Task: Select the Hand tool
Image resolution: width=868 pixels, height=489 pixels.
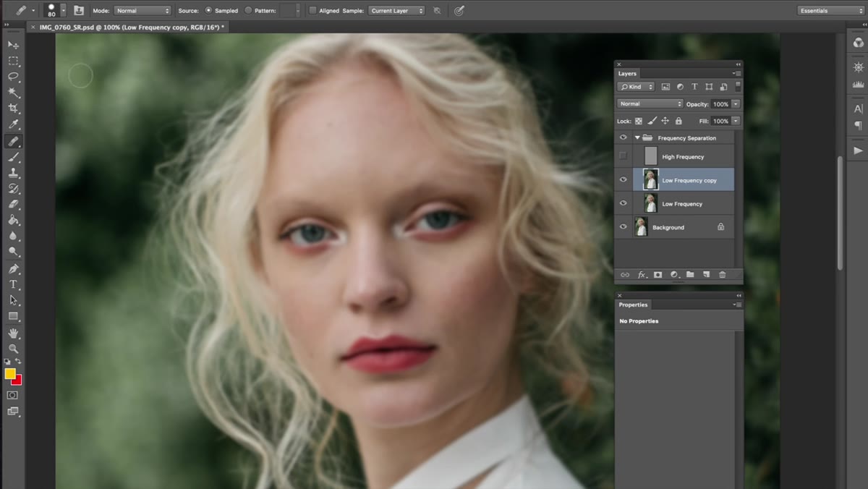Action: (13, 333)
